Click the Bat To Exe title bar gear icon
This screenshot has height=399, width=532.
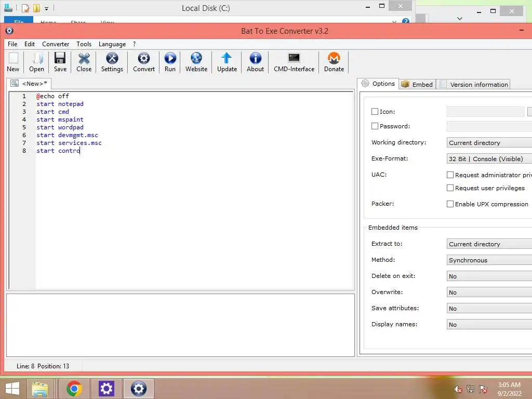click(x=9, y=31)
